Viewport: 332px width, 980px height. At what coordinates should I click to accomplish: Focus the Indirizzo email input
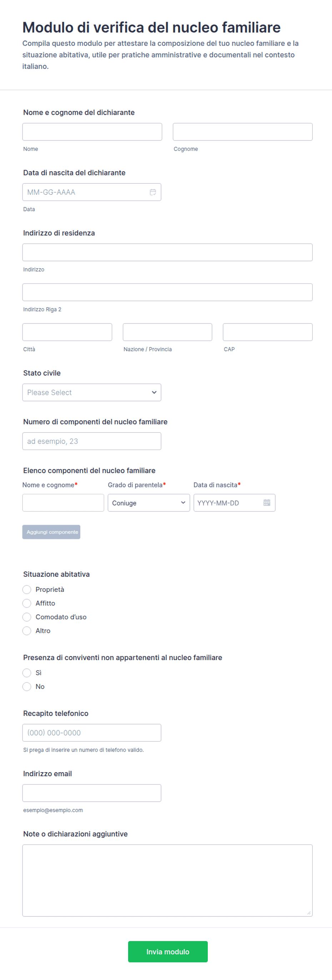click(x=91, y=793)
